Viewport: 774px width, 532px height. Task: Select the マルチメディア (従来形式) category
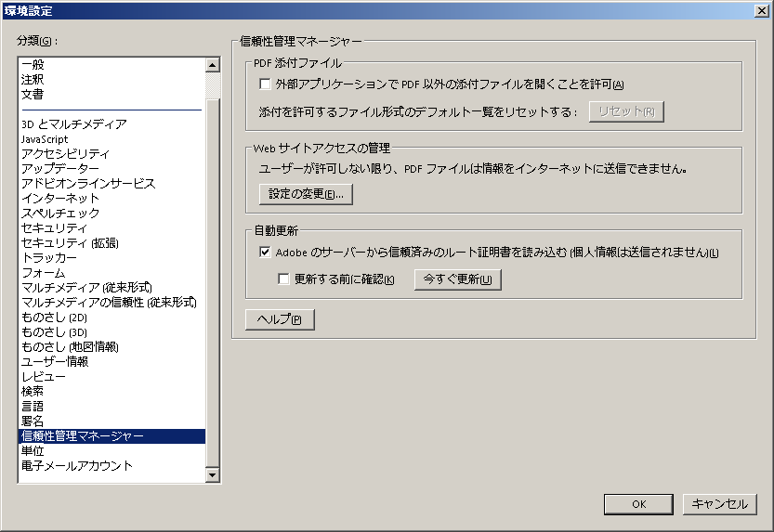tap(112, 288)
